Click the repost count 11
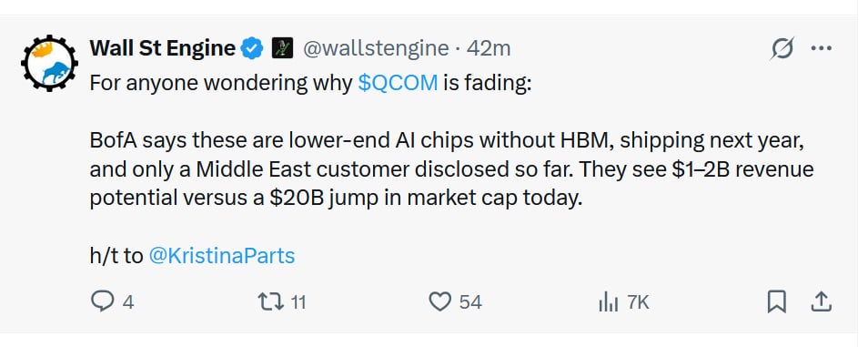The height and width of the screenshot is (347, 868). (x=298, y=302)
